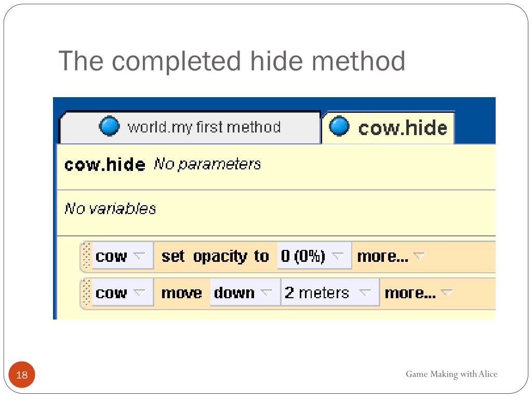The width and height of the screenshot is (532, 399).
Task: Click the 'move' text in second statement
Action: point(181,293)
